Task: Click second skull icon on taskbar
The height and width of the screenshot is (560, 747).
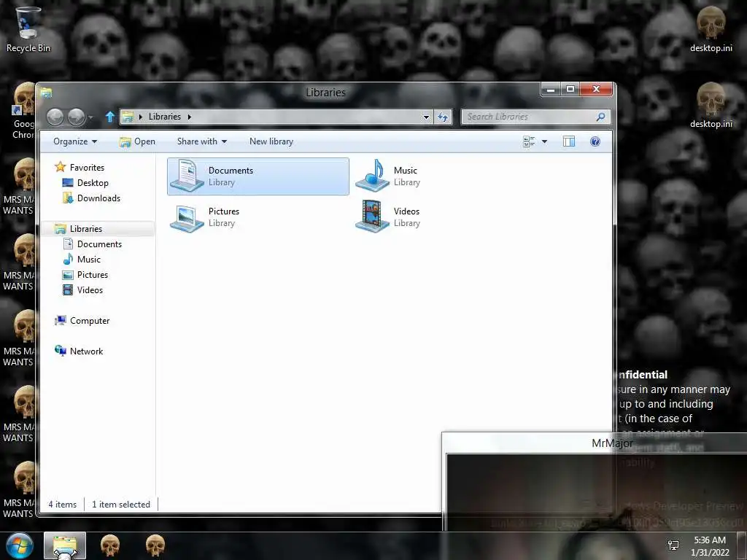Action: pyautogui.click(x=155, y=545)
